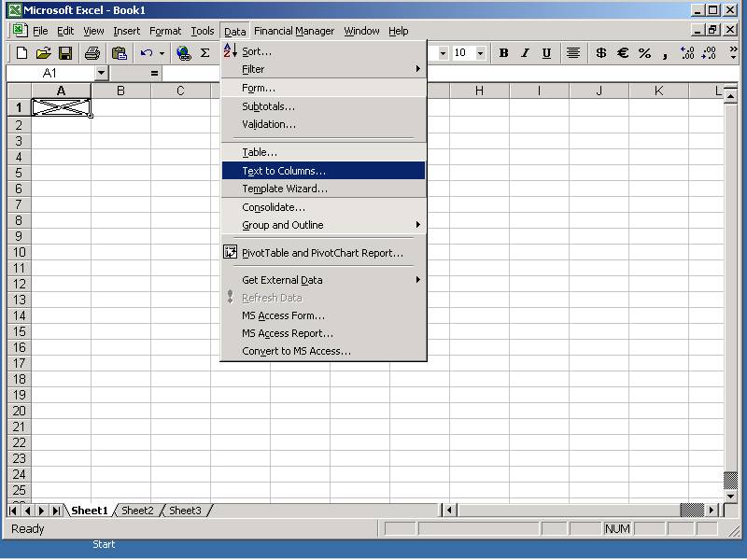Select PivotTable and PivotChart Report

[322, 253]
